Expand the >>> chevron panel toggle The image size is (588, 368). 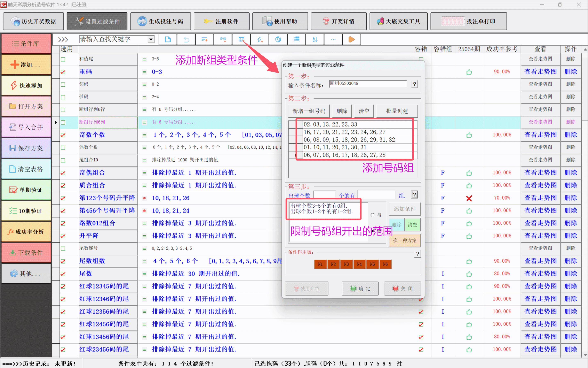(63, 39)
